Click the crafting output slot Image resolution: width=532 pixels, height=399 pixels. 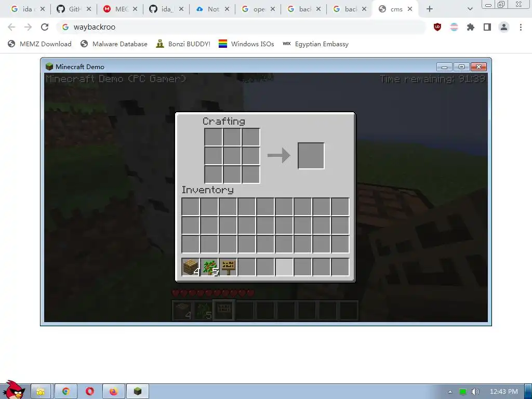[311, 156]
